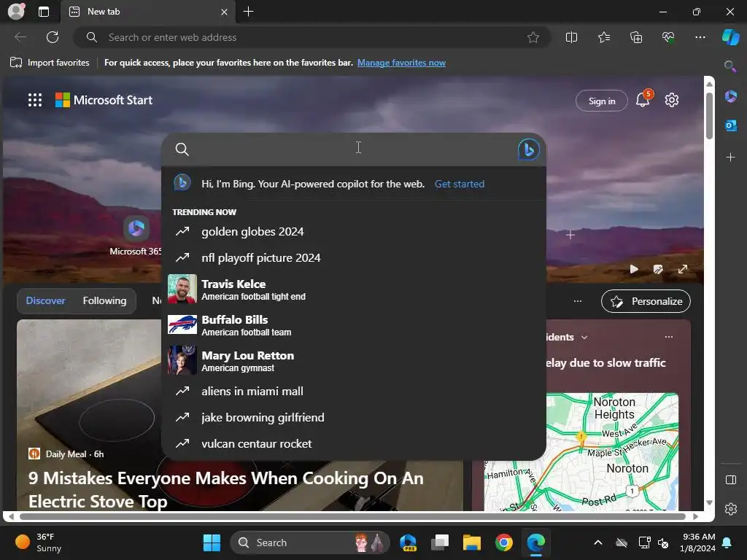This screenshot has width=747, height=560.
Task: Open the notifications bell
Action: point(643,100)
